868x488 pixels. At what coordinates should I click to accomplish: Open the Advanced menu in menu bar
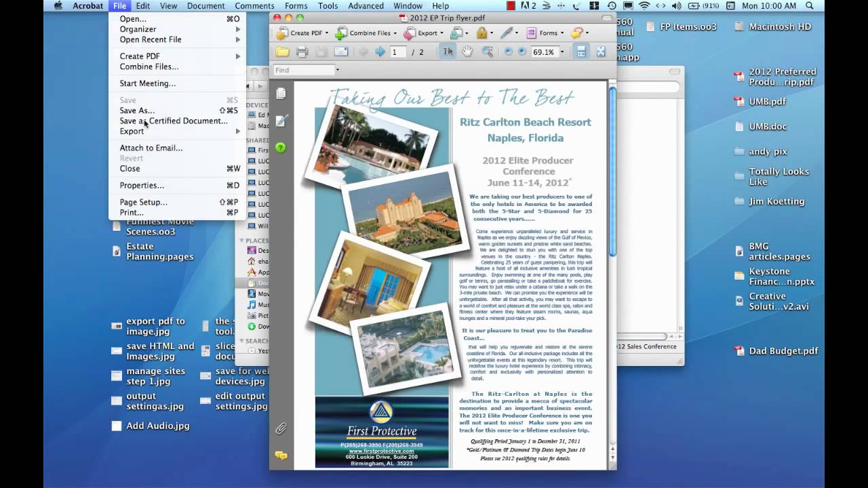[366, 5]
